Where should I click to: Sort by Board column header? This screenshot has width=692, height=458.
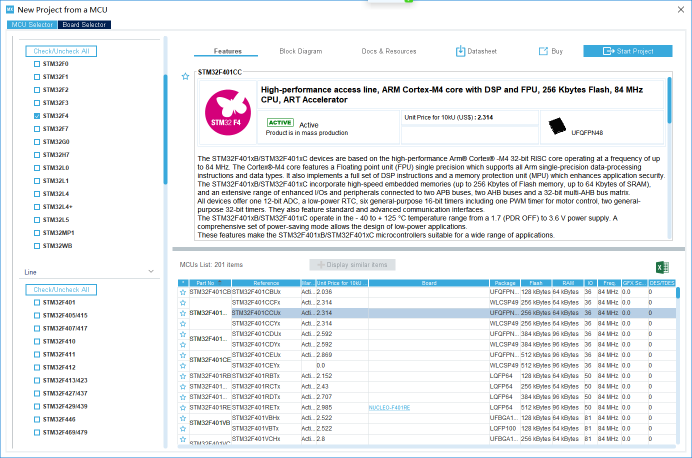429,283
